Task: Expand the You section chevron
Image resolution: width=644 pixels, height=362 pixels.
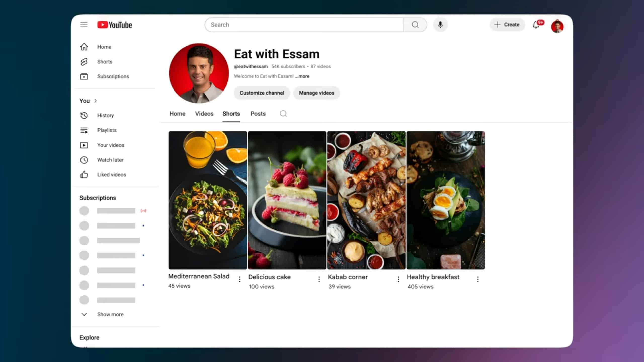Action: (x=95, y=101)
